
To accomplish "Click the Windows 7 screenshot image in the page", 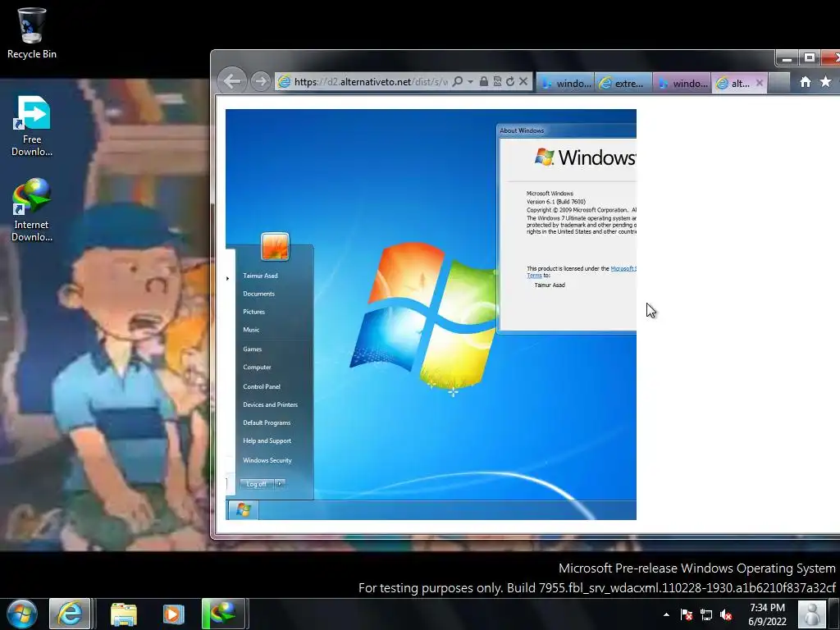I will click(431, 314).
